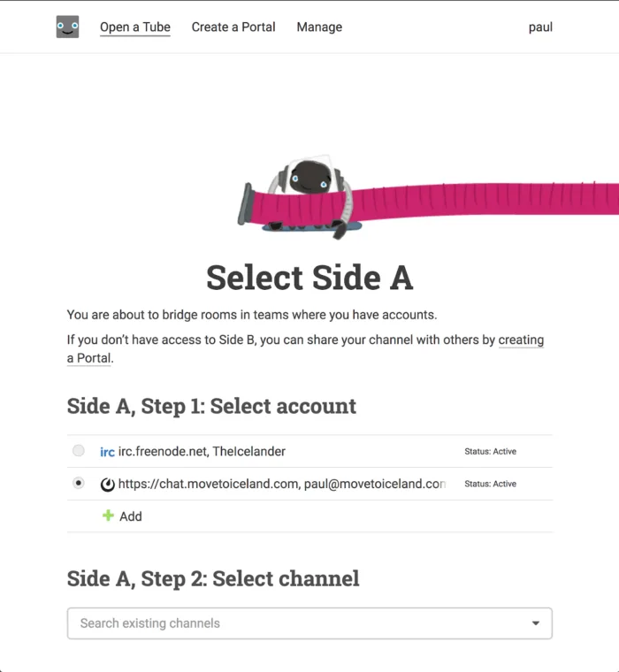Image resolution: width=619 pixels, height=672 pixels.
Task: Open the paul user account menu
Action: click(x=540, y=27)
